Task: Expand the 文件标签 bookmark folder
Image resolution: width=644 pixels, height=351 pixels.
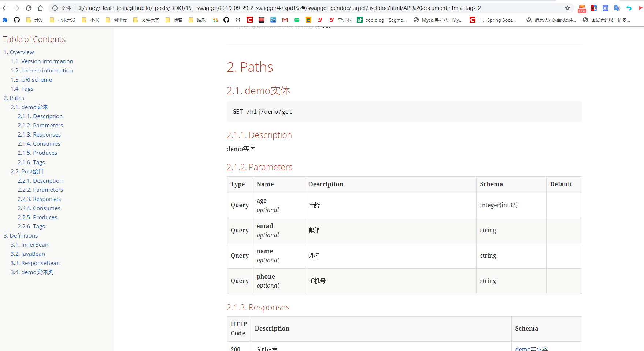Action: [x=146, y=20]
